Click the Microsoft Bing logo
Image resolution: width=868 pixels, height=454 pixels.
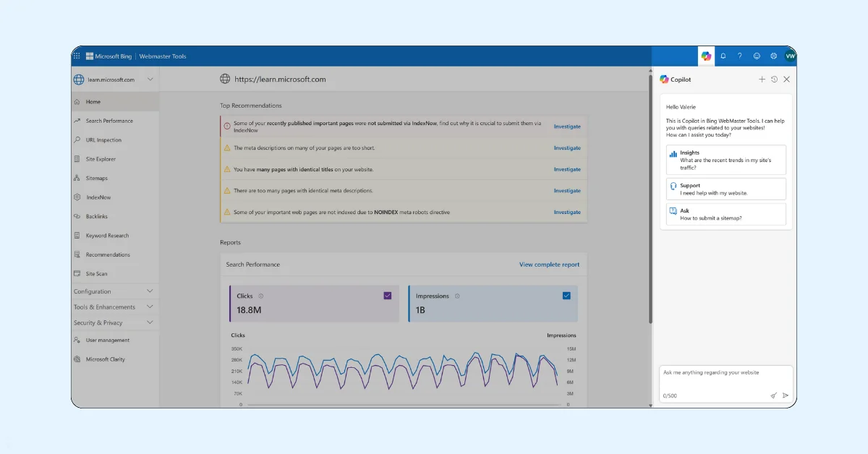108,56
